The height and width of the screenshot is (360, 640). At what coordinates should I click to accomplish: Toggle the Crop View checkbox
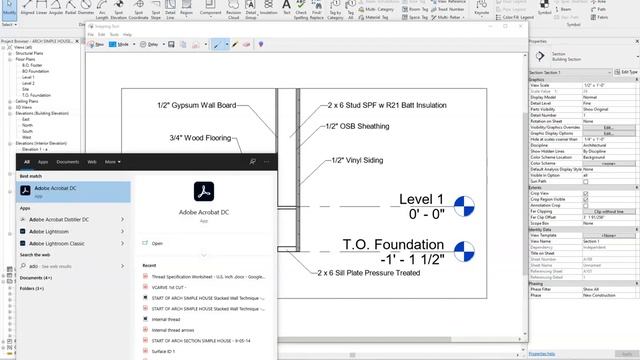pyautogui.click(x=586, y=193)
